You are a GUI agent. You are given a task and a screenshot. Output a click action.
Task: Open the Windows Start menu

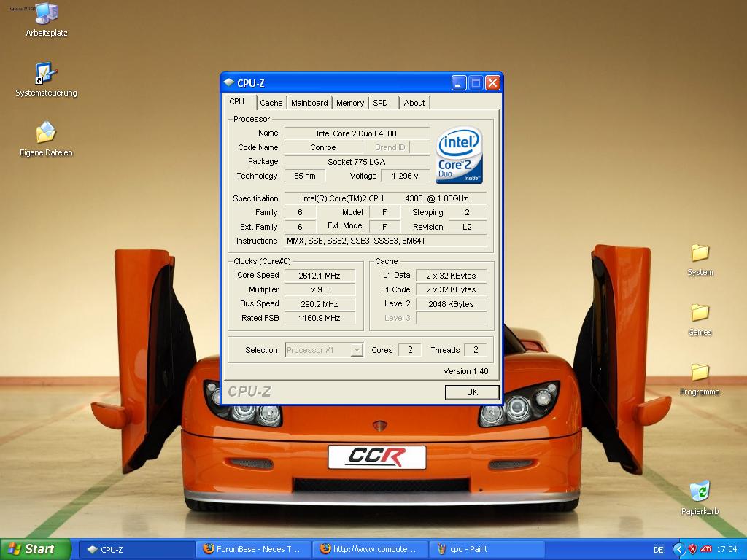point(35,549)
